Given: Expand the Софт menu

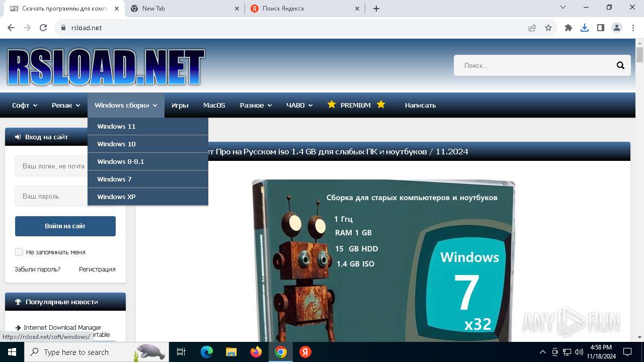Looking at the screenshot, I should tap(25, 105).
